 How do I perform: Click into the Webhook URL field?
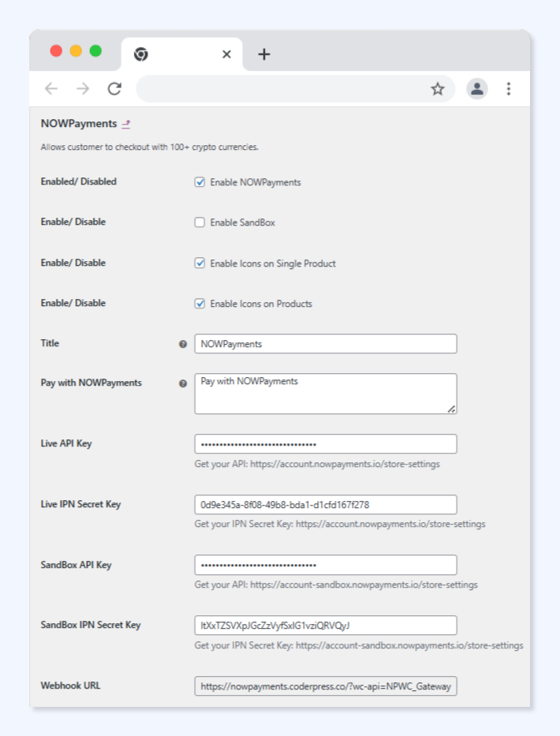(325, 686)
